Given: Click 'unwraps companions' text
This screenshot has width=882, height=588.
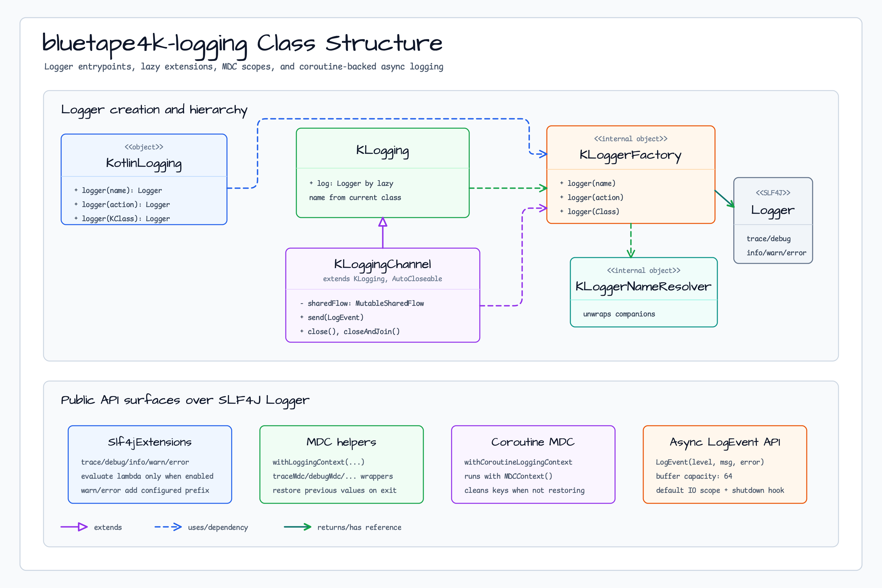Looking at the screenshot, I should 619,314.
